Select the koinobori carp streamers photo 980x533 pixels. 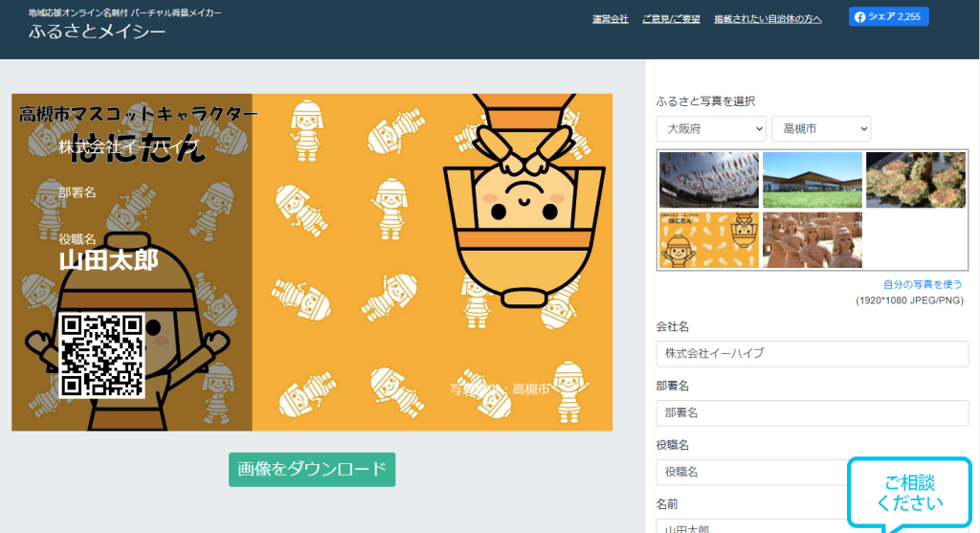click(x=708, y=180)
